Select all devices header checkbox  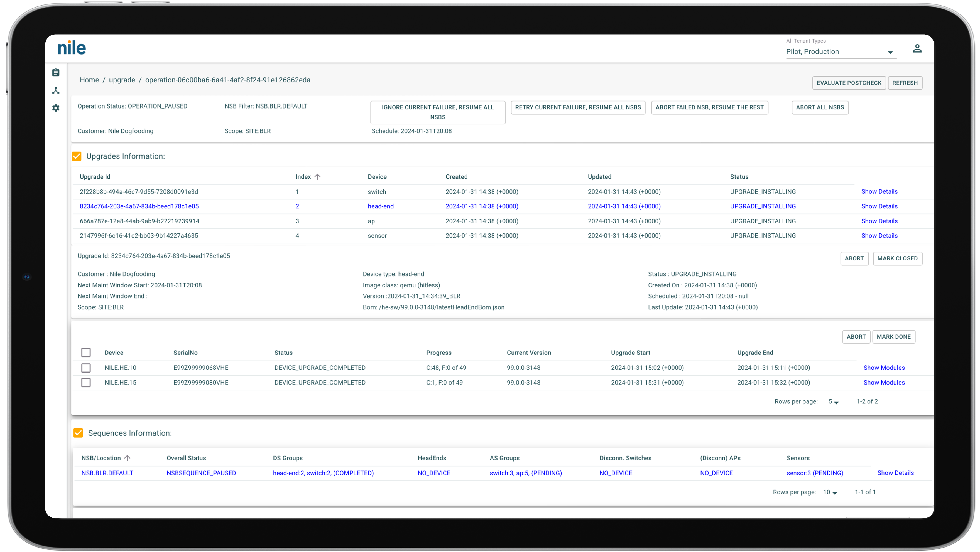[86, 353]
